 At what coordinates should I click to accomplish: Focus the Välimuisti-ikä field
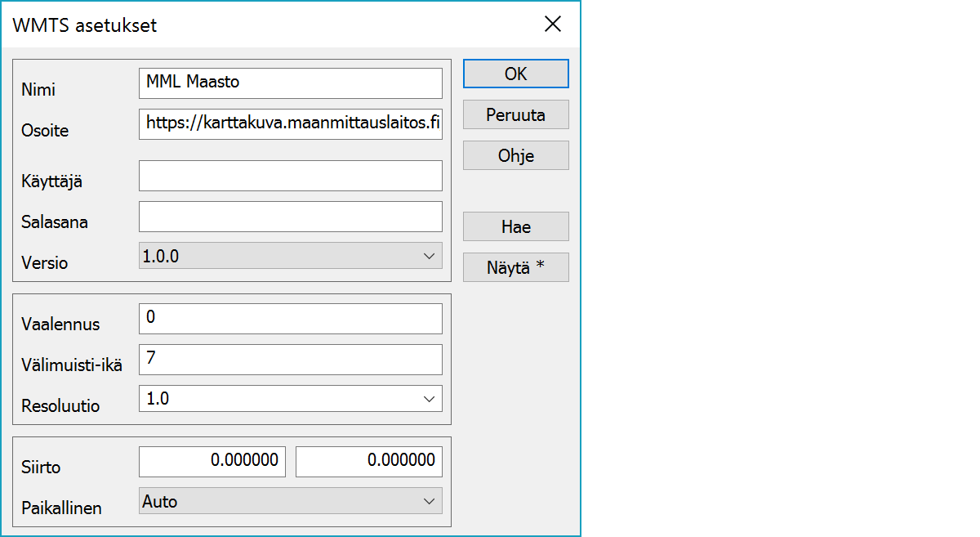[x=290, y=359]
